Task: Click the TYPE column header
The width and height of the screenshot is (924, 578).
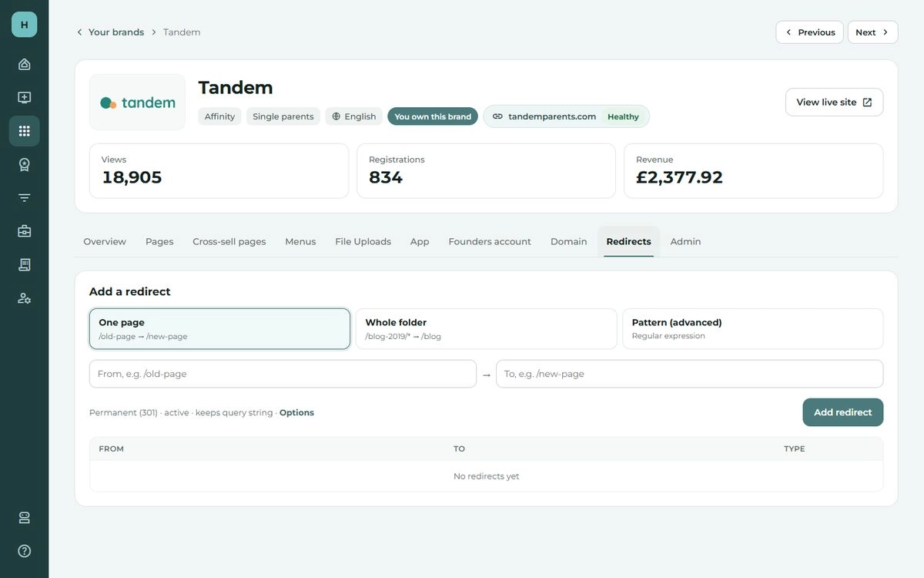Action: [794, 449]
